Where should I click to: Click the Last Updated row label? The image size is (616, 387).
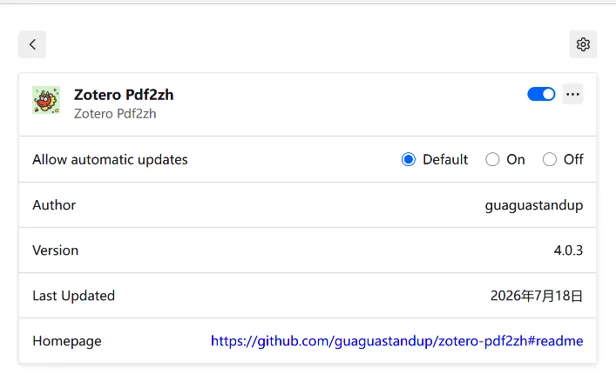coord(73,295)
